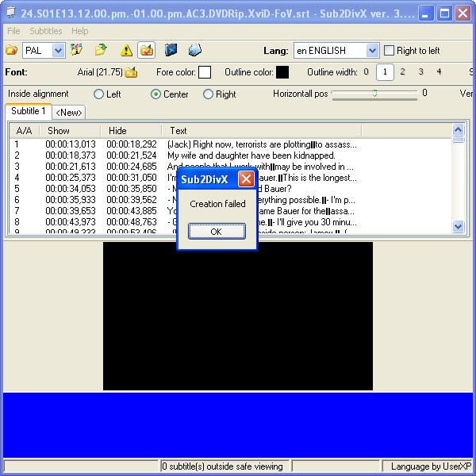Screen dimensions: 476x476
Task: Click OK in Creation failed dialog
Action: coord(217,232)
